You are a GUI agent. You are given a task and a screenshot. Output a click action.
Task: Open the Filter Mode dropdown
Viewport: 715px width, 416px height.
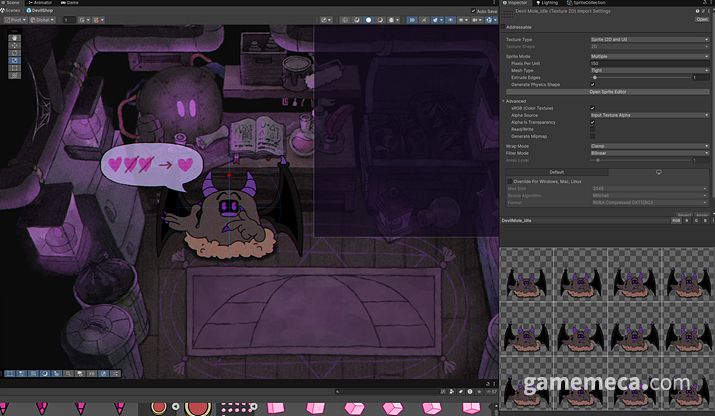[649, 153]
